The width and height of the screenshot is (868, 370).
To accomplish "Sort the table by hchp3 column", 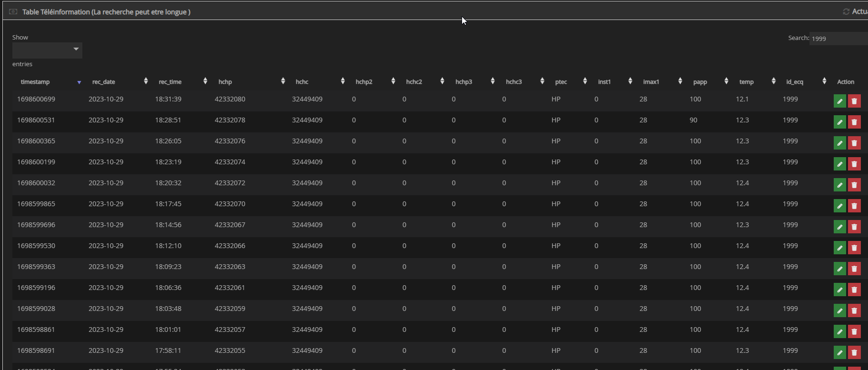I will pos(473,82).
